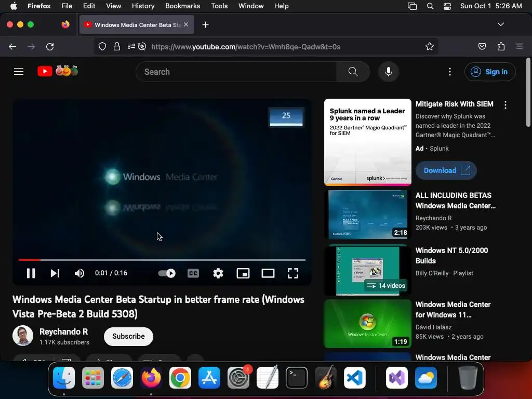Open the Splunk ad thumbnail

click(x=368, y=142)
